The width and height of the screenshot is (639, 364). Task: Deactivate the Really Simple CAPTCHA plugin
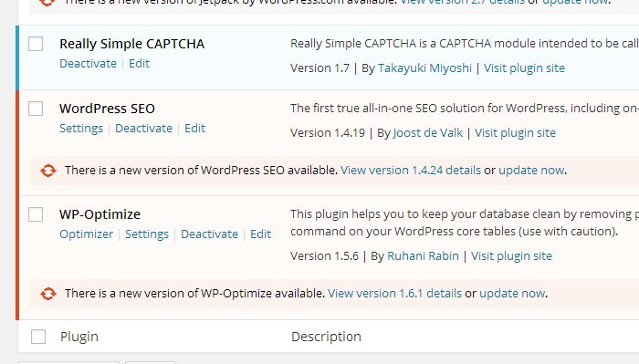[88, 64]
